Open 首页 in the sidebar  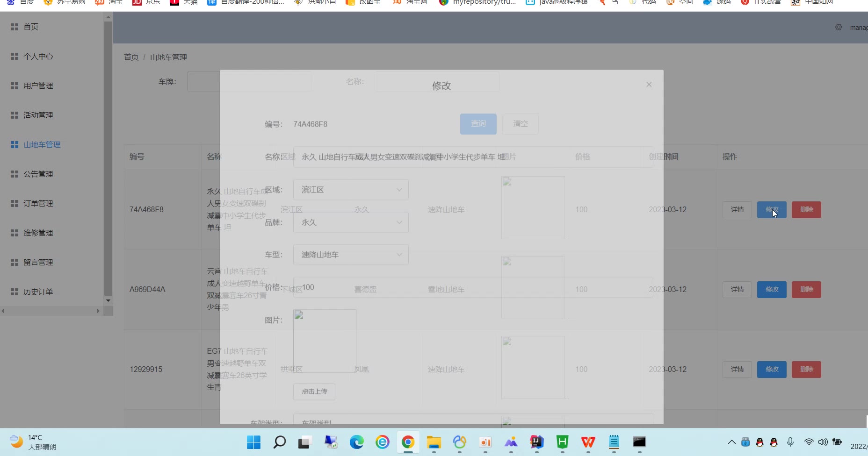31,27
